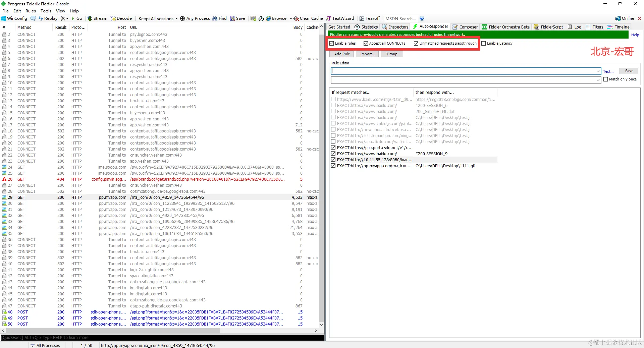The height and width of the screenshot is (348, 644).
Task: Open the AutoResponder Help link
Action: click(635, 35)
